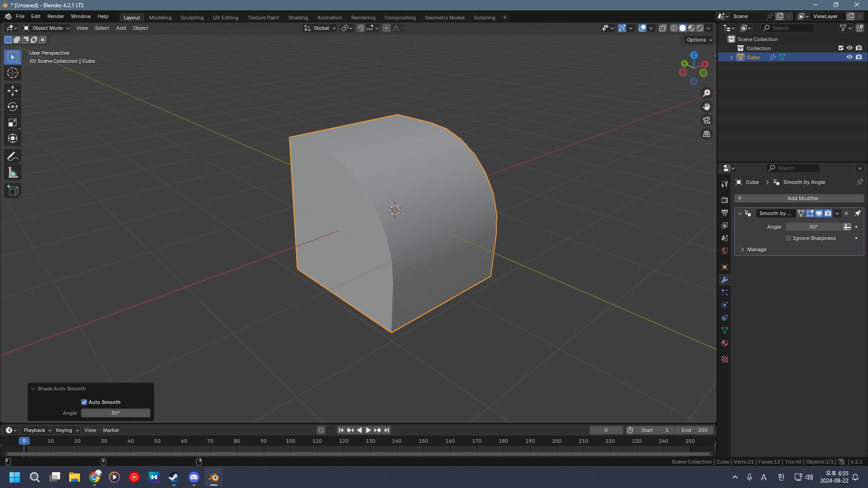Hide Cube with eye icon in outliner

849,57
